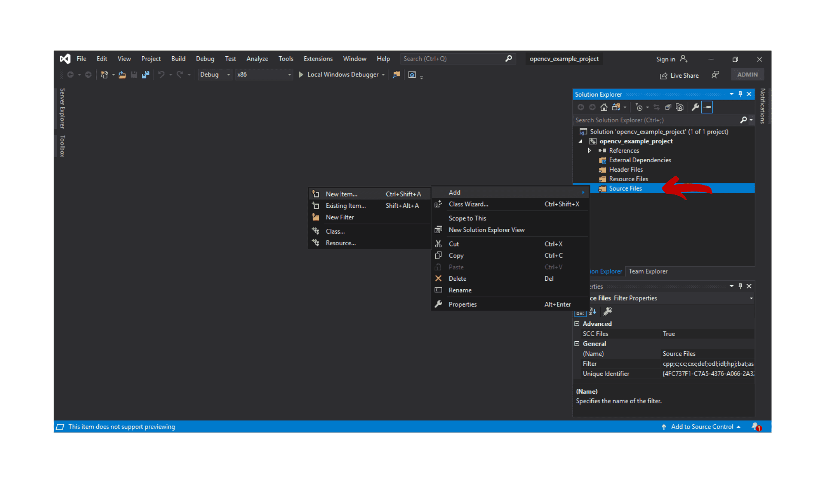Image resolution: width=825 pixels, height=504 pixels.
Task: Click Property Pages wrench in Properties panel
Action: click(608, 311)
